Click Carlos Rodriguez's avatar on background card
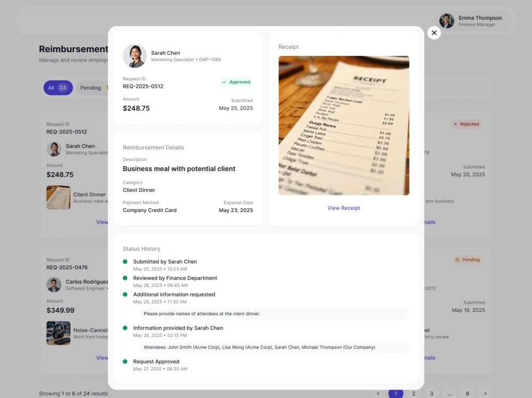This screenshot has width=532, height=398. pyautogui.click(x=54, y=285)
